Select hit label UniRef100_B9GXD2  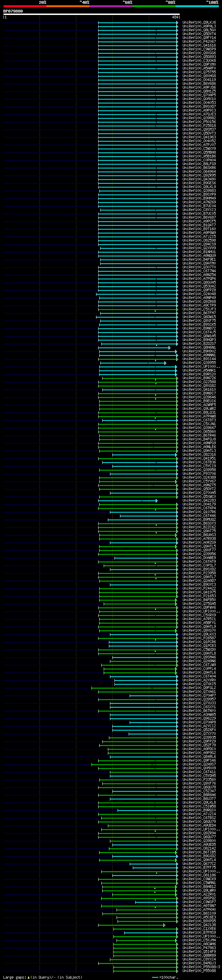click(x=199, y=856)
